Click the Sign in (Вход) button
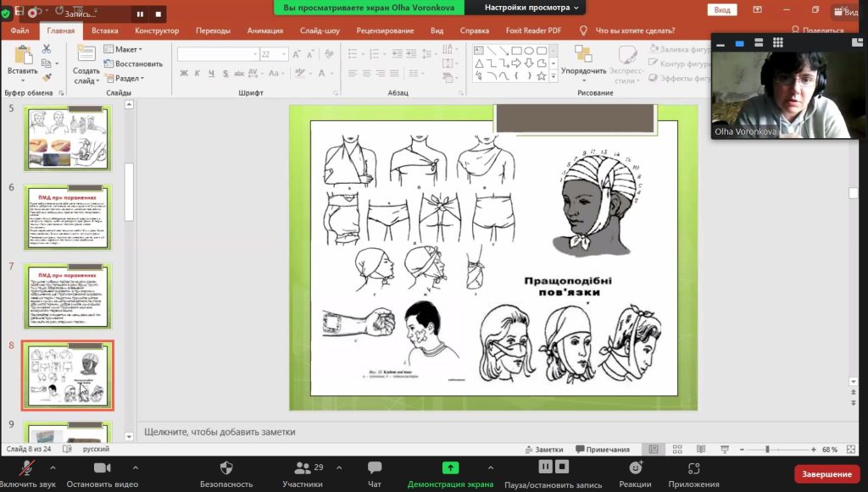868x492 pixels. tap(722, 10)
